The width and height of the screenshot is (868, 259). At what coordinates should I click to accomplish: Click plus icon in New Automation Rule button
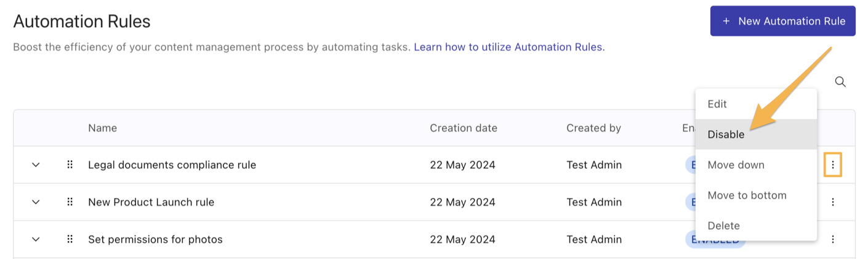(x=726, y=21)
